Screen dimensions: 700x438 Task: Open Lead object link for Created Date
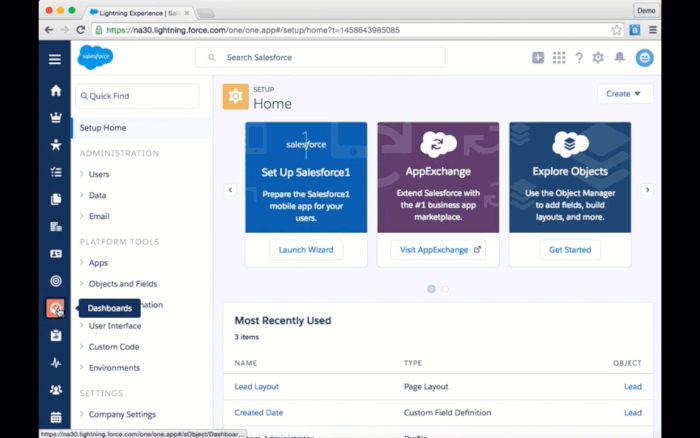(633, 413)
